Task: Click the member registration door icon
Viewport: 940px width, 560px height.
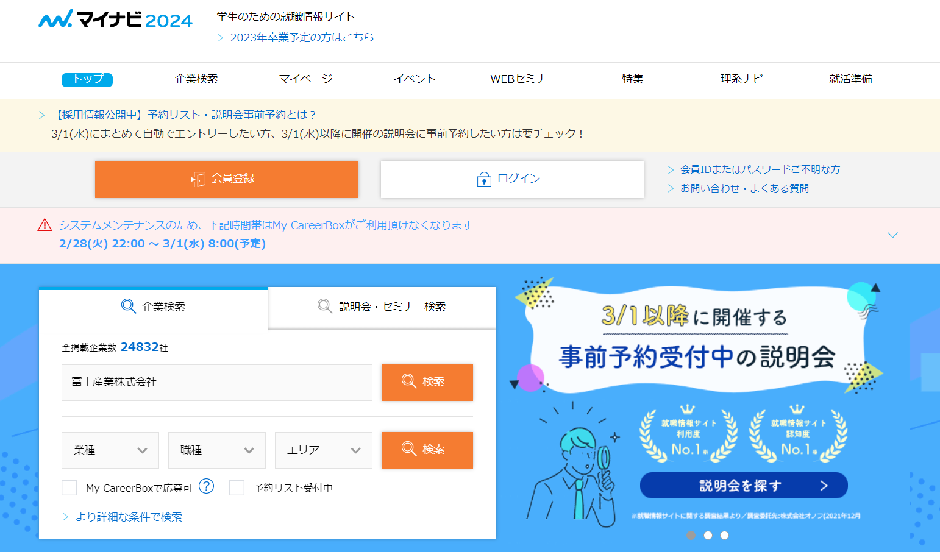Action: click(x=198, y=179)
